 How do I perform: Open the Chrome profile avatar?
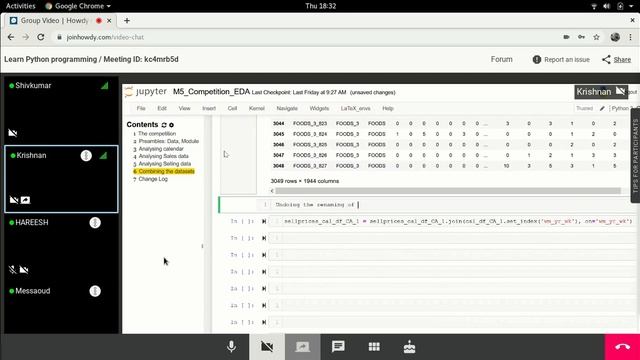615,37
